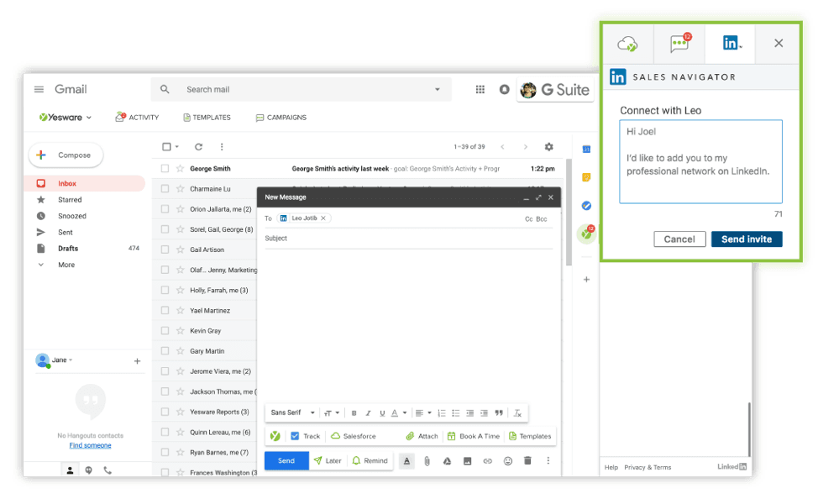The height and width of the screenshot is (504, 818).
Task: Schedule email with the Later button
Action: click(328, 461)
